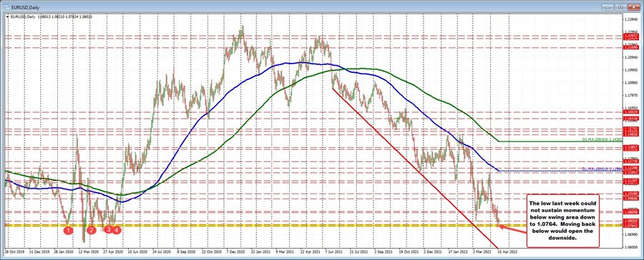Click the 1.22657 red price label
Image resolution: width=644 pixels, height=260 pixels.
point(631,36)
